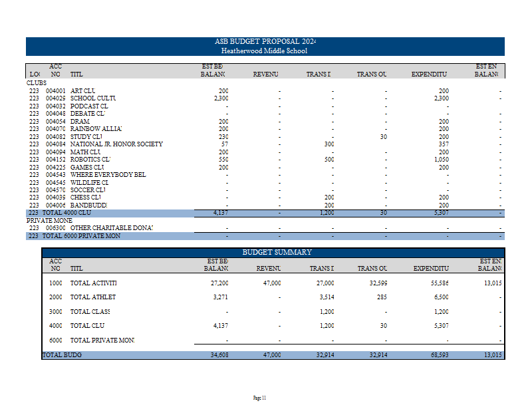This screenshot has height=411, width=532.
Task: Select the "PRIVATE MONE" section heading
Action: point(49,220)
